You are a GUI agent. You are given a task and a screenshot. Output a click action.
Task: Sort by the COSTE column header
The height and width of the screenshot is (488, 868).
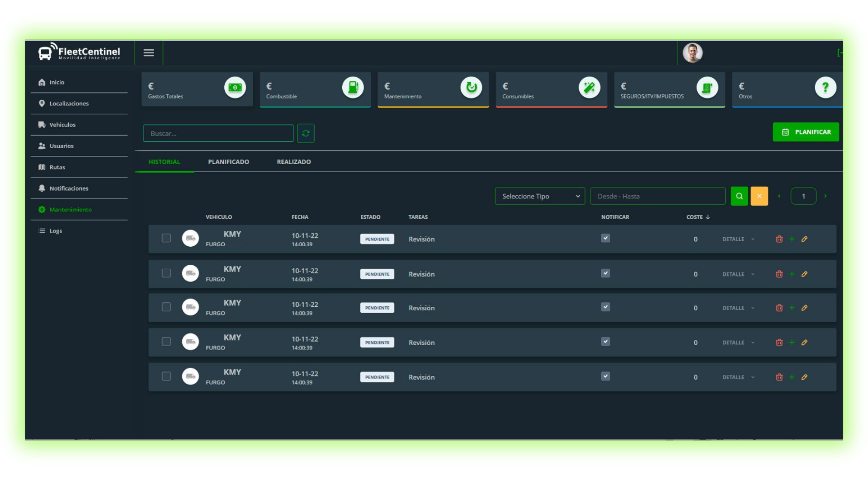pos(698,217)
